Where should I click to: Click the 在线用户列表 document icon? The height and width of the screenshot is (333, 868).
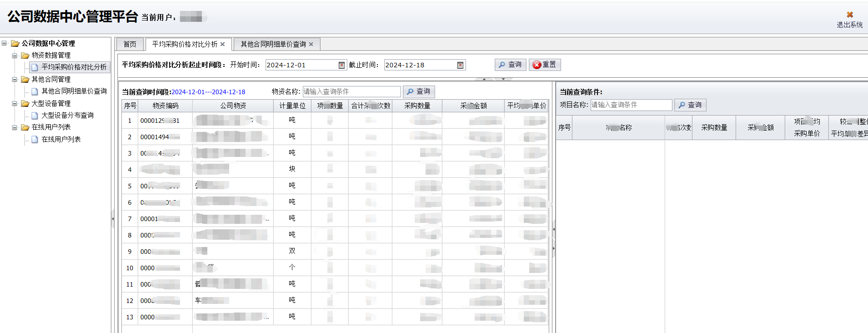point(35,140)
